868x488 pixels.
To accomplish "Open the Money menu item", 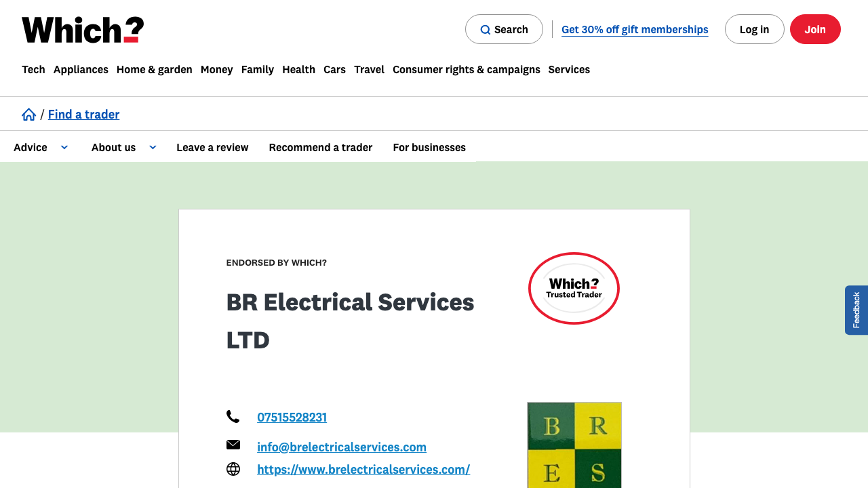I will 216,69.
